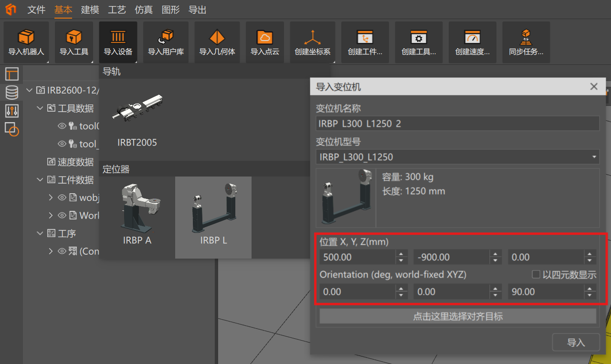This screenshot has height=364, width=611.
Task: Select the IRBP L positioner thumbnail
Action: 213,218
